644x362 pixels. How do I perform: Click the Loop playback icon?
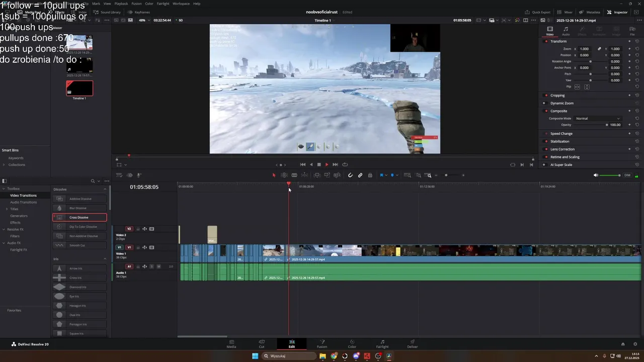tap(345, 164)
